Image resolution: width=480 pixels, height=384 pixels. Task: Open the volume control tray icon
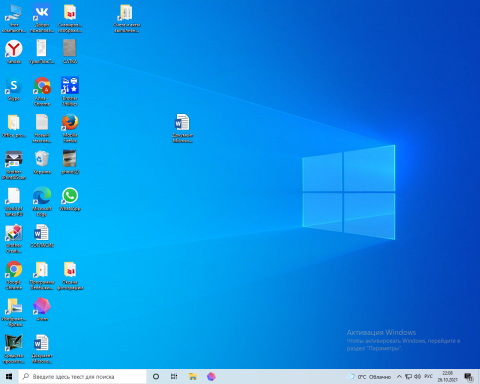tap(417, 377)
